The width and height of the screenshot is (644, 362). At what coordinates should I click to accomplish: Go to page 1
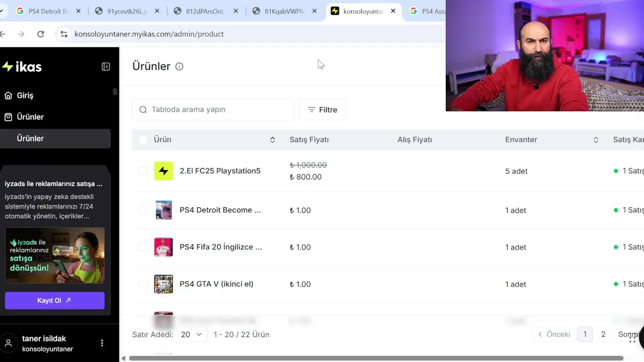(585, 334)
